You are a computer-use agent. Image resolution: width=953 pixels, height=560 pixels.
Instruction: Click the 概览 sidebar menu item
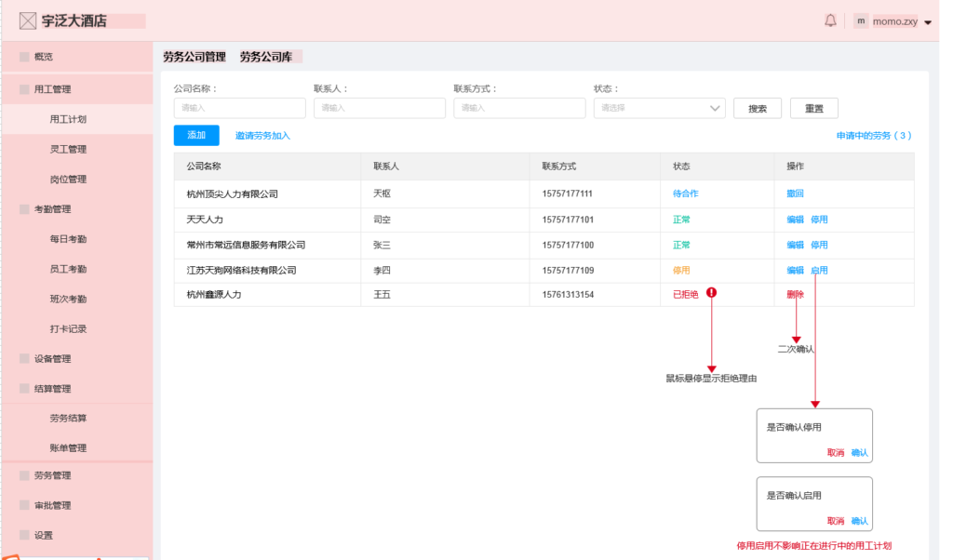click(43, 57)
